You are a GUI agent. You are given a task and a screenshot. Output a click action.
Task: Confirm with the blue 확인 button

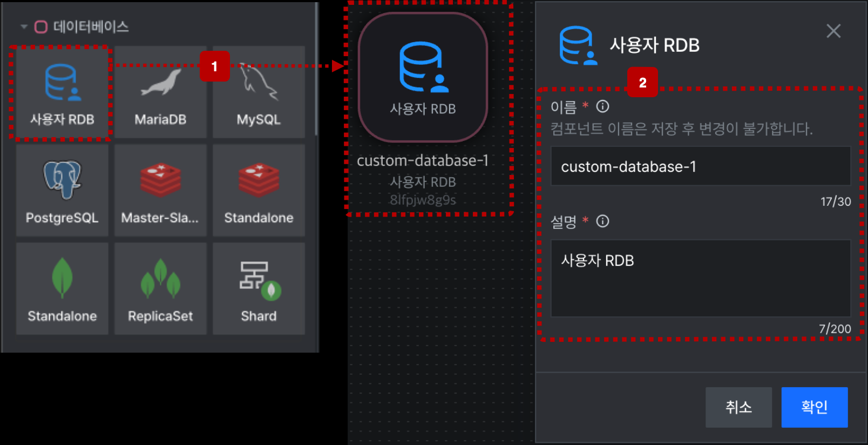point(815,407)
